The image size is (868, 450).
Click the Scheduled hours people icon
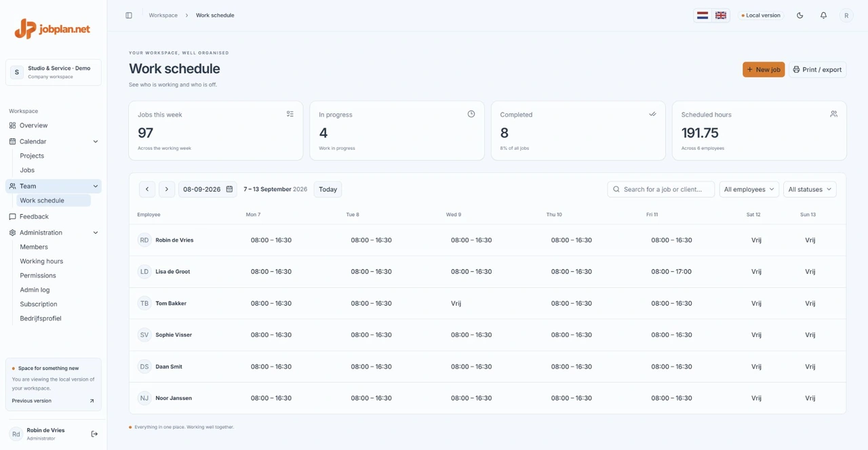coord(833,114)
